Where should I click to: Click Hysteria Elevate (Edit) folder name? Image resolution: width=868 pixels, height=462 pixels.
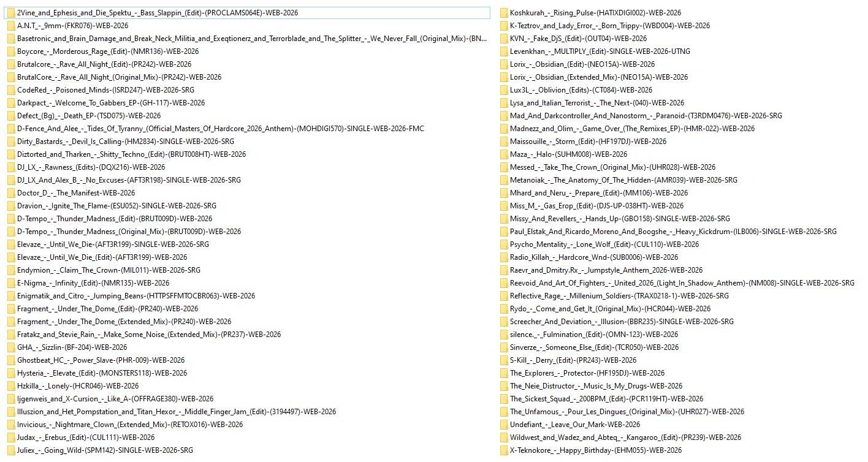click(x=102, y=373)
